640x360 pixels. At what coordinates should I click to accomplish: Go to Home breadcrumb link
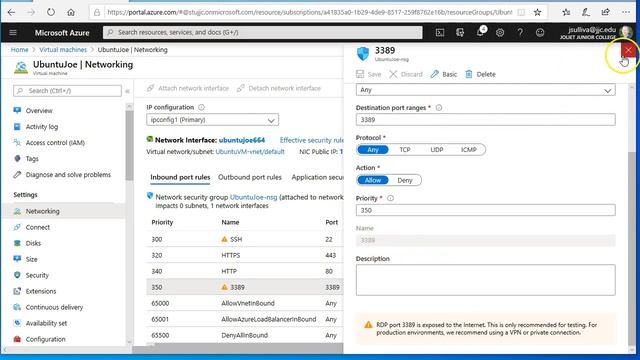20,50
